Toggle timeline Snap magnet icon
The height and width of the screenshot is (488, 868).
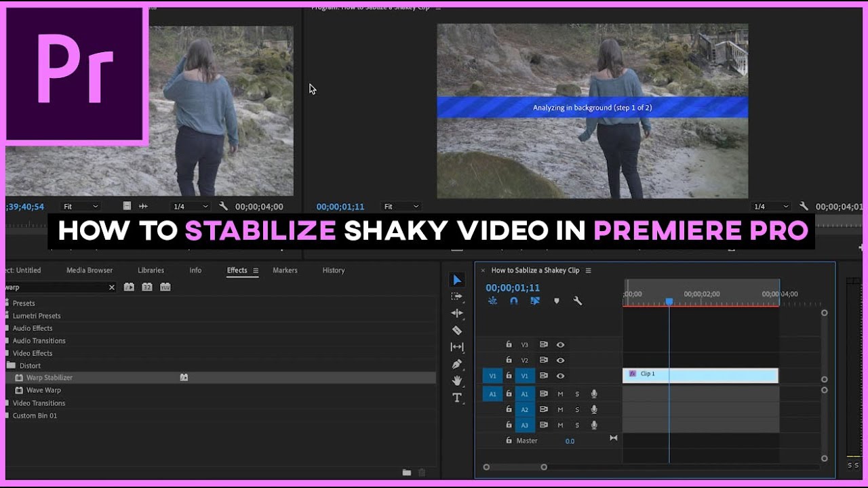514,301
